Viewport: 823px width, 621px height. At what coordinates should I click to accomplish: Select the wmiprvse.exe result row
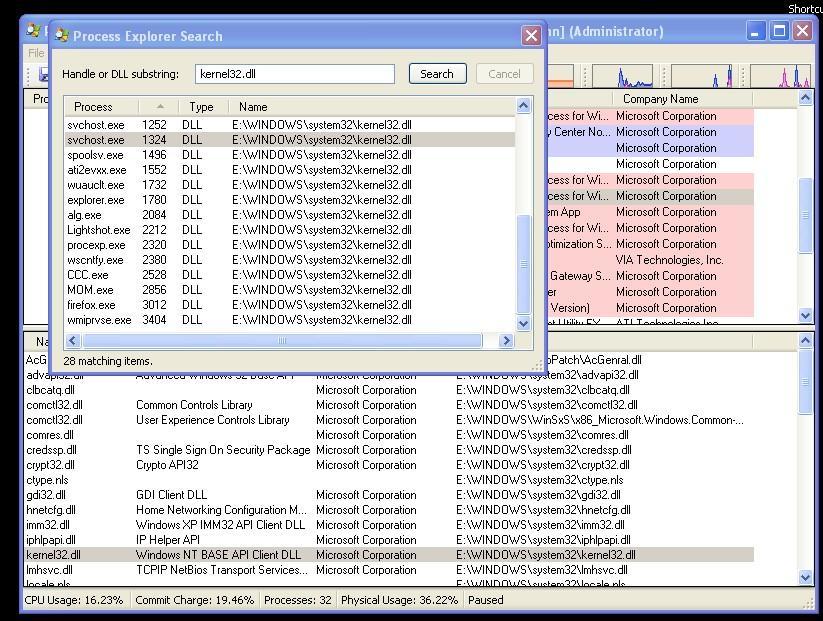click(290, 319)
